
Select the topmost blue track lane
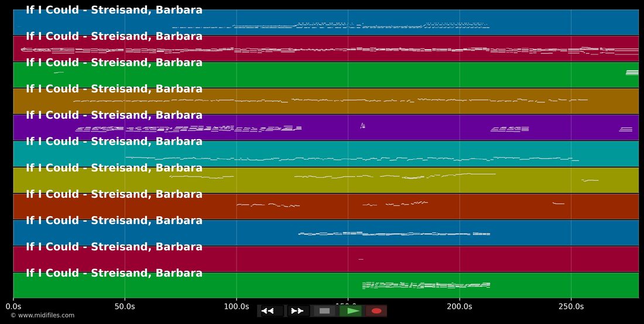pyautogui.click(x=326, y=22)
